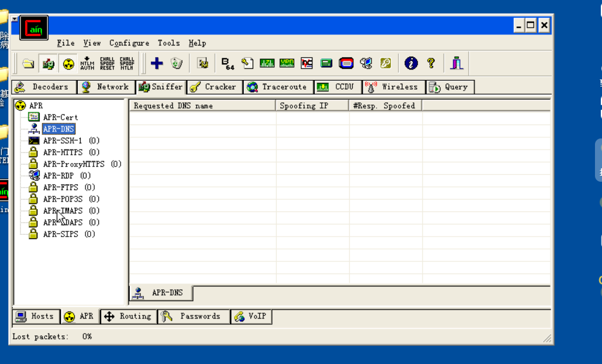
Task: Select APR-HTTPS (0) in the tree
Action: [71, 152]
